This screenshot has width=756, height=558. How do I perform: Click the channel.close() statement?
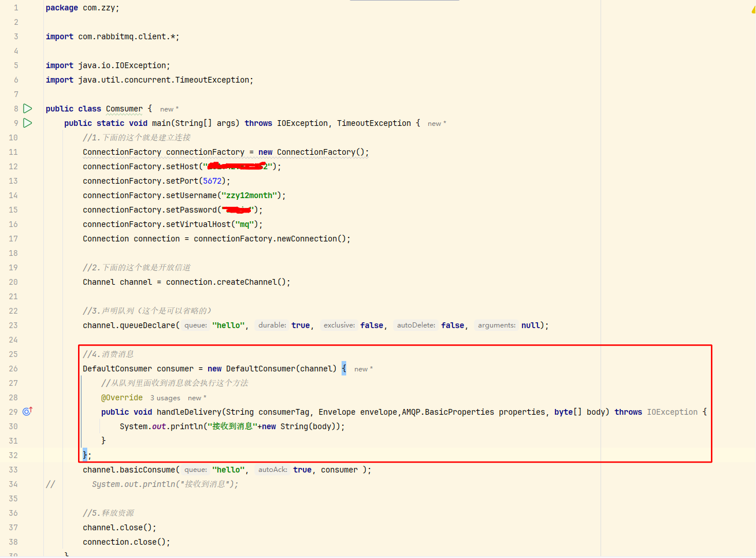[x=120, y=527]
